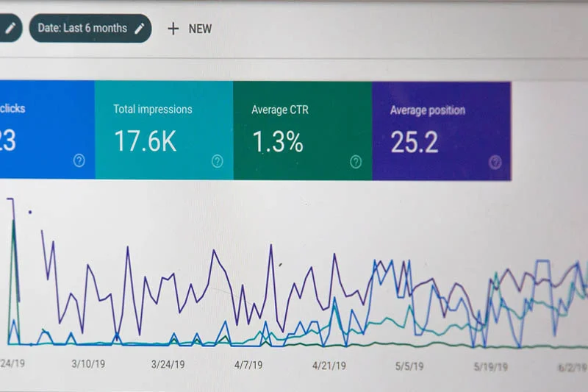Image resolution: width=588 pixels, height=392 pixels.
Task: Open help icon on Average position card
Action: pos(495,163)
